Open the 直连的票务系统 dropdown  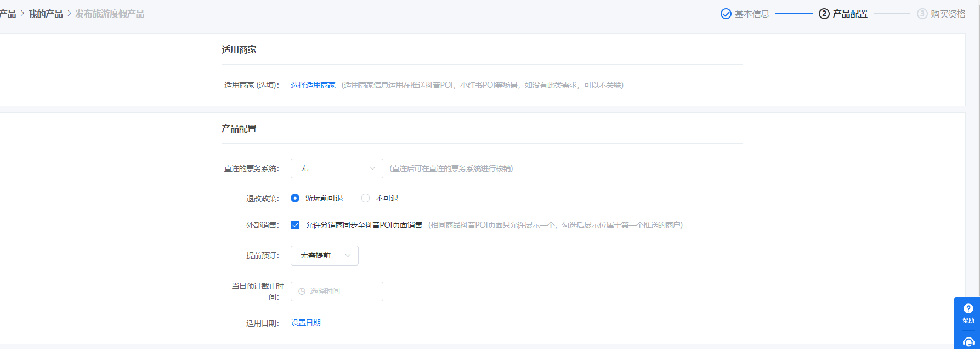(x=337, y=168)
